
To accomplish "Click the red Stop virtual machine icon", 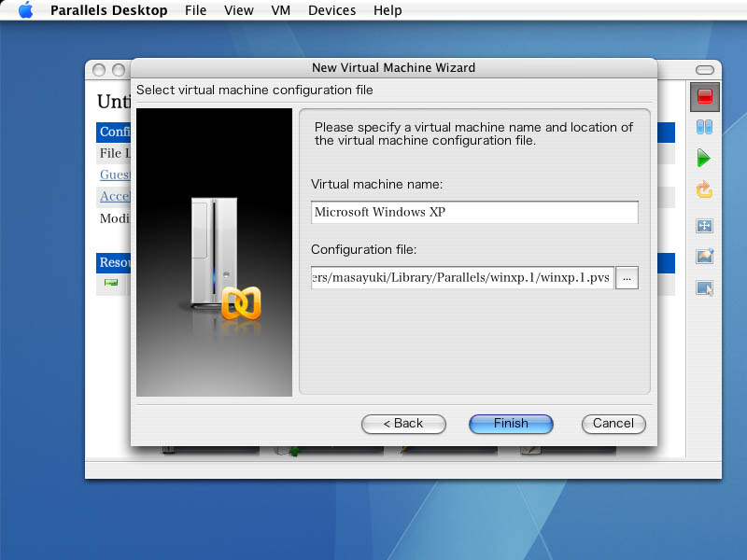I will (x=705, y=96).
